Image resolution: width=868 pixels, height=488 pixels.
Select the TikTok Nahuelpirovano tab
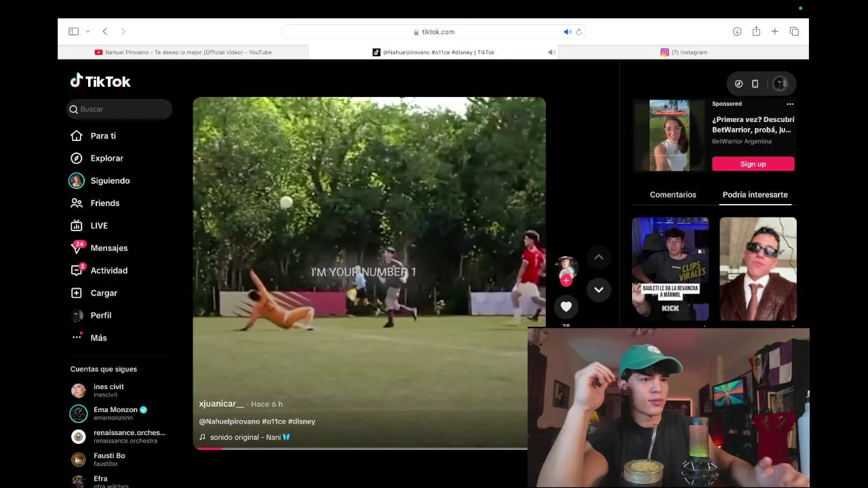pyautogui.click(x=433, y=52)
